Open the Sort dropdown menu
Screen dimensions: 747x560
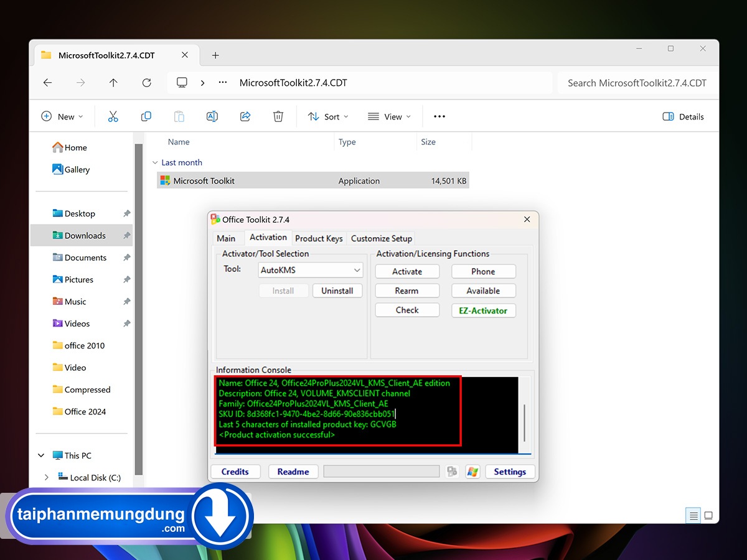click(x=328, y=116)
